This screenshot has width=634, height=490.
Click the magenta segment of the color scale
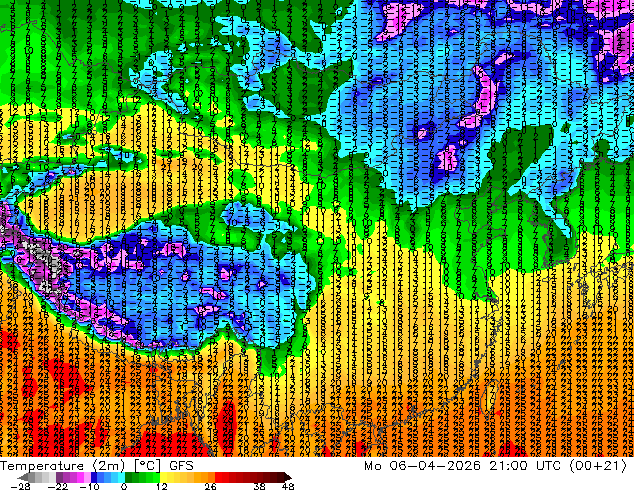pyautogui.click(x=80, y=477)
